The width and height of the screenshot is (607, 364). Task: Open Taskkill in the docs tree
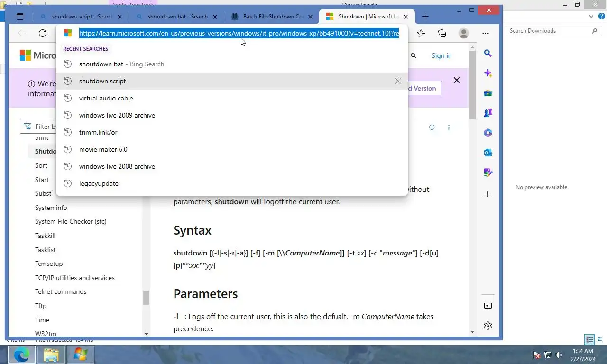pyautogui.click(x=45, y=236)
